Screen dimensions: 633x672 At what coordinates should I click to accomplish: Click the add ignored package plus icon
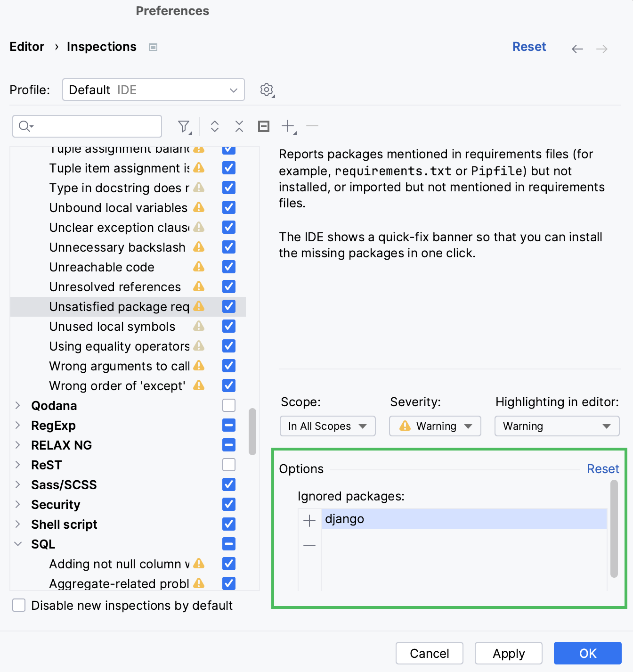[309, 521]
